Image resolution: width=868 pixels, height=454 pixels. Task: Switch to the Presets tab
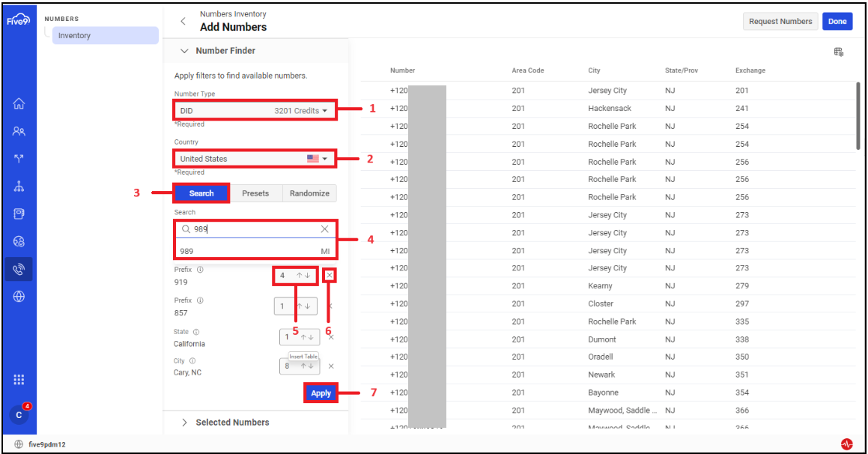[255, 193]
